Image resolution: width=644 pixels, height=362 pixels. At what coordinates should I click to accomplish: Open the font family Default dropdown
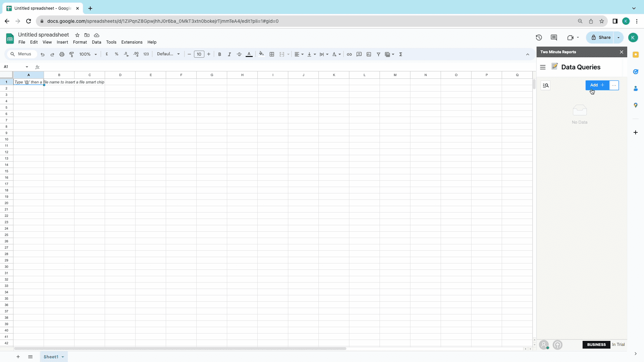tap(168, 54)
